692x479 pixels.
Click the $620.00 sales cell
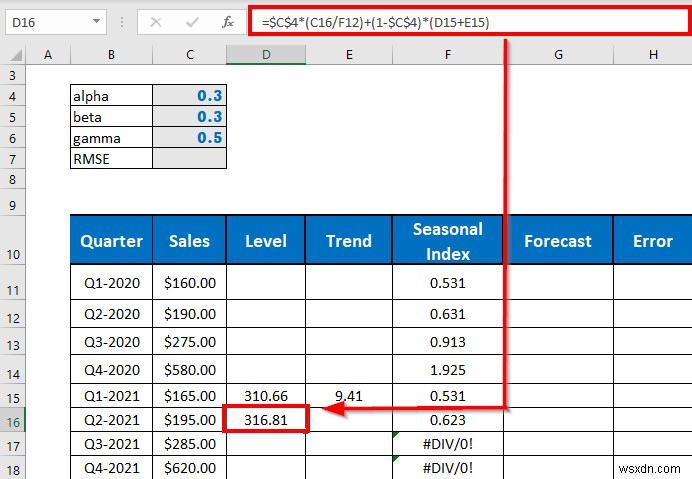(189, 468)
